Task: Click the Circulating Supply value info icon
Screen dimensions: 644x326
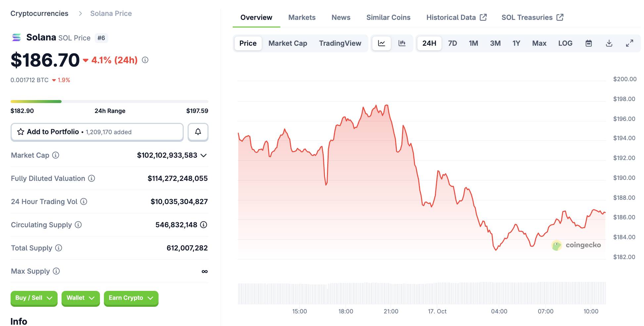Action: click(x=204, y=225)
